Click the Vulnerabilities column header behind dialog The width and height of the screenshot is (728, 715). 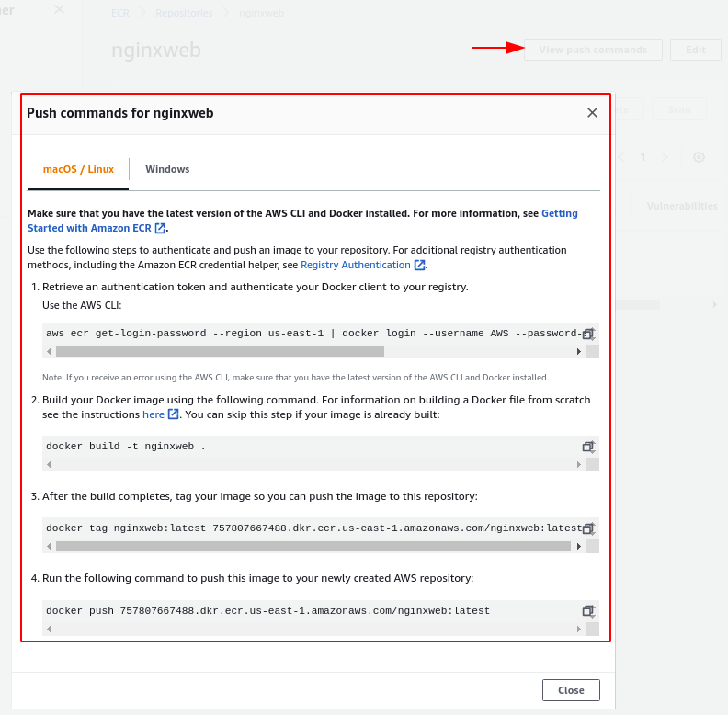coord(682,206)
